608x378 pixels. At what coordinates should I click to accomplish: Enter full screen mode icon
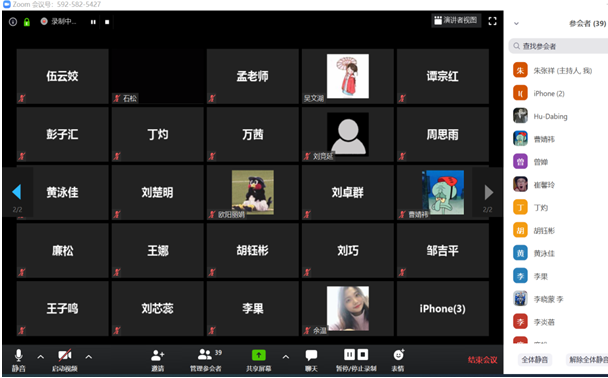pos(492,21)
